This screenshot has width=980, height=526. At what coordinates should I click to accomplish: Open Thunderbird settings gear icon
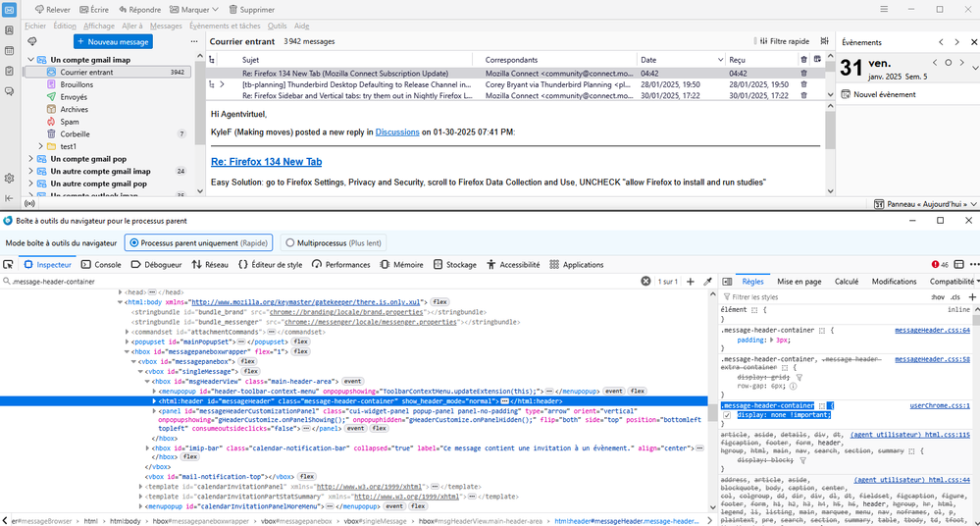(x=9, y=179)
